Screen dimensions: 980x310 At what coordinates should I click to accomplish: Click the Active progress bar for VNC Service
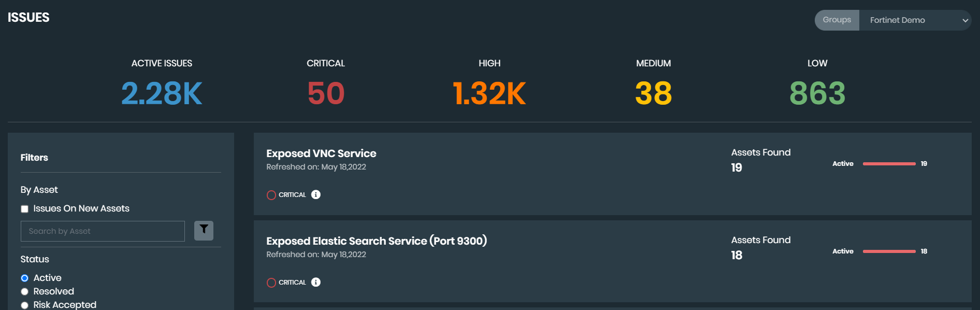(889, 164)
